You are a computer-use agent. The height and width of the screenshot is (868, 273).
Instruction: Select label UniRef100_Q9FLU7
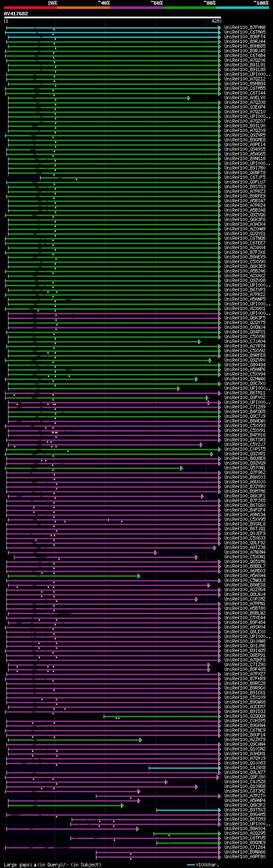[245, 182]
